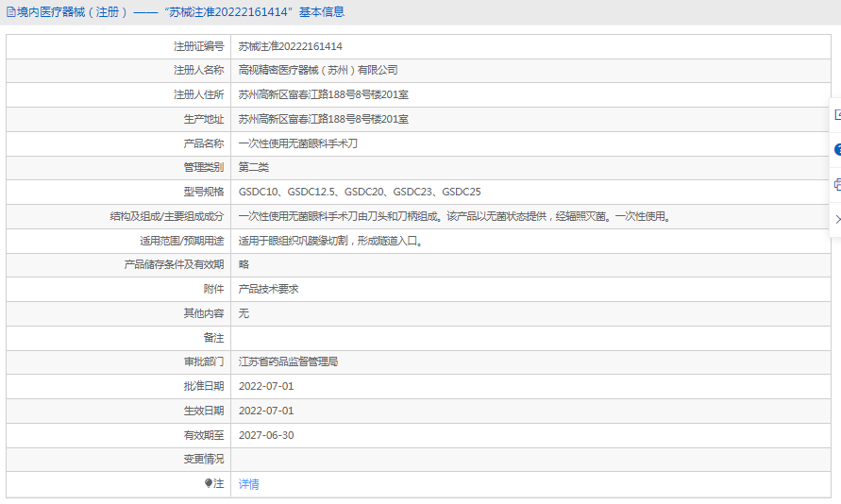Image resolution: width=841 pixels, height=504 pixels.
Task: Click the document icon in page header
Action: (10, 12)
